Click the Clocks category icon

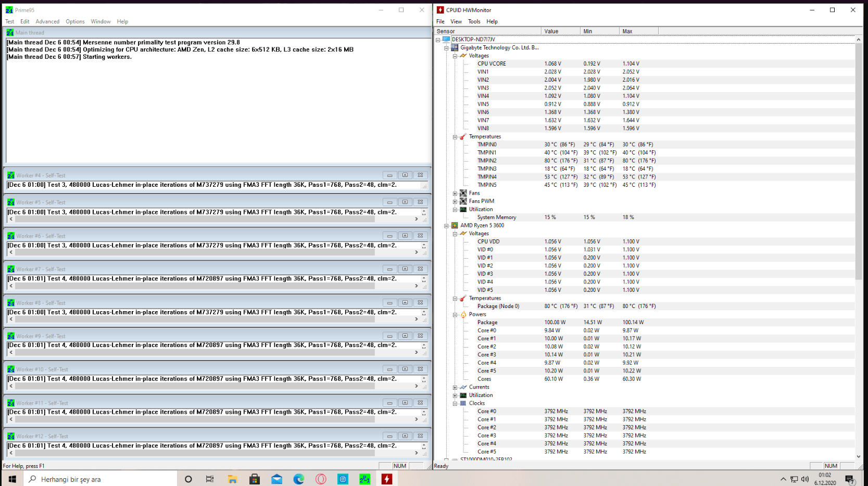[463, 403]
